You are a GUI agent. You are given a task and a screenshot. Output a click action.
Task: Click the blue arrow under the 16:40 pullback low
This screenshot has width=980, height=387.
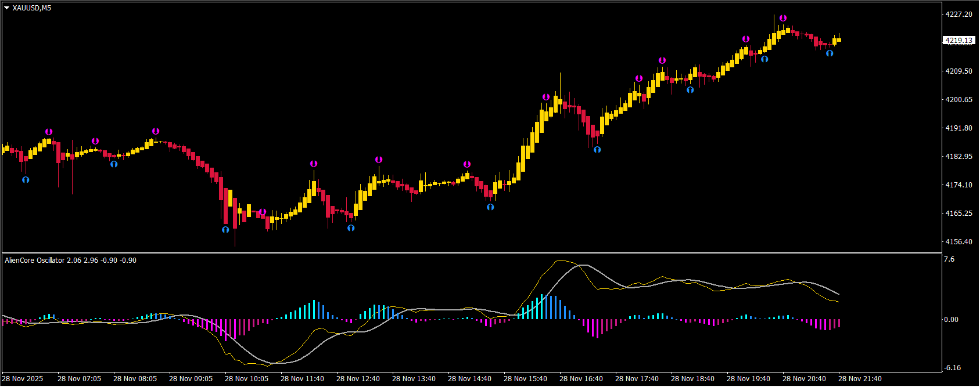coord(597,150)
